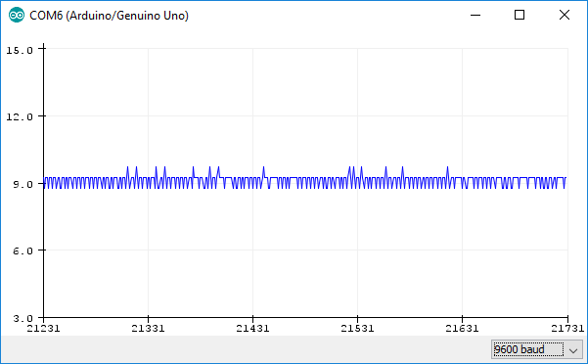Minimize the COM6 serial plotter window
This screenshot has width=588, height=364.
[x=475, y=15]
